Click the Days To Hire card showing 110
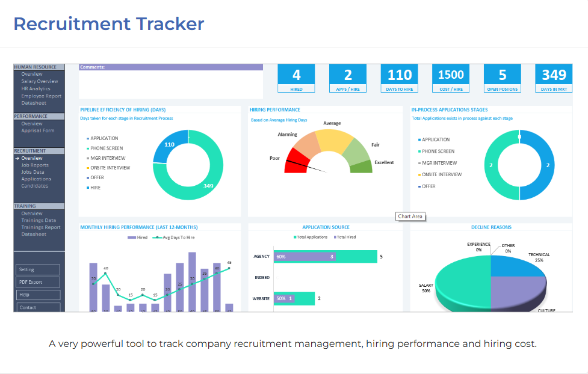This screenshot has height=374, width=588. pyautogui.click(x=400, y=78)
